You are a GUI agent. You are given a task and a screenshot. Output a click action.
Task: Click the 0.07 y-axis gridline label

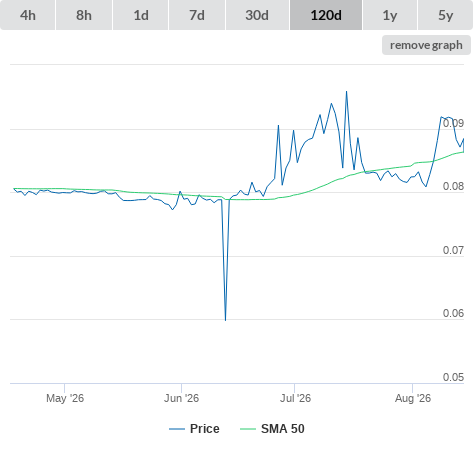pos(453,250)
